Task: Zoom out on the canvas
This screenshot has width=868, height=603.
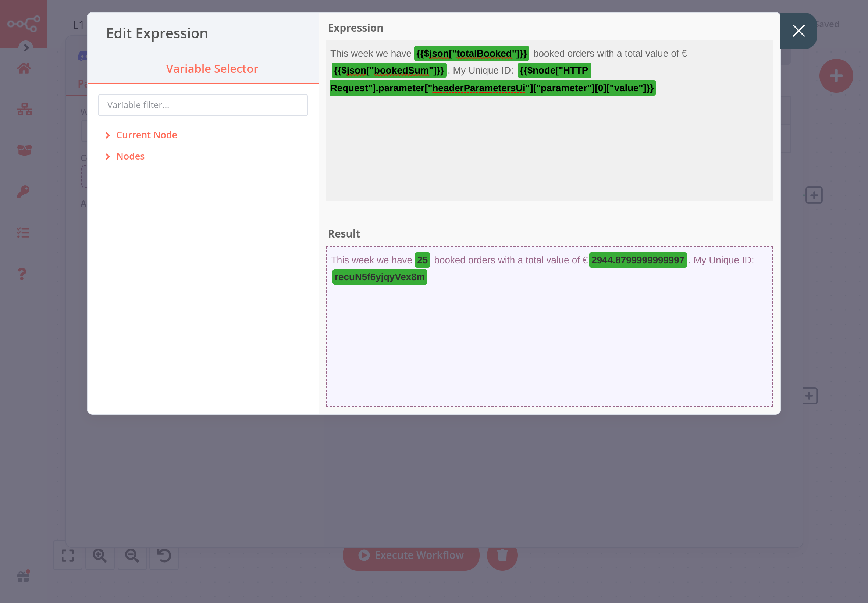Action: pos(132,556)
